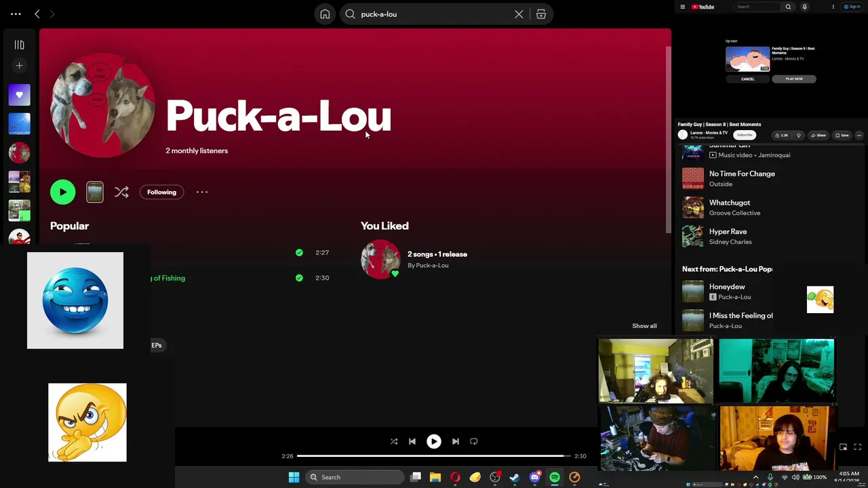
Task: Share the YouTube video
Action: (819, 136)
